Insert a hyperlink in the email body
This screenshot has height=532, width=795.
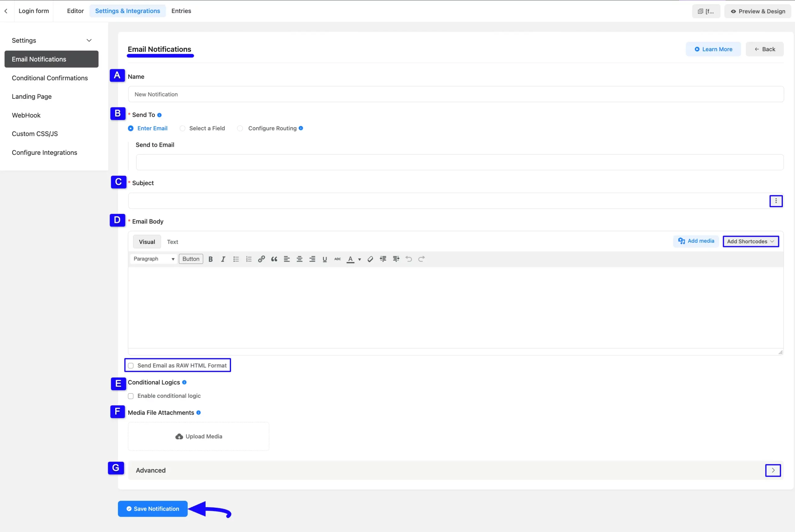tap(261, 259)
